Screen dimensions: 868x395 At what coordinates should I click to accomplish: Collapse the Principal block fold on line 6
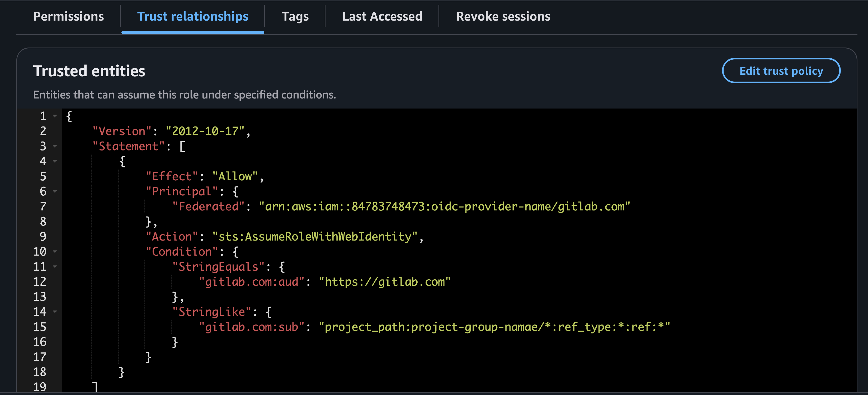55,191
